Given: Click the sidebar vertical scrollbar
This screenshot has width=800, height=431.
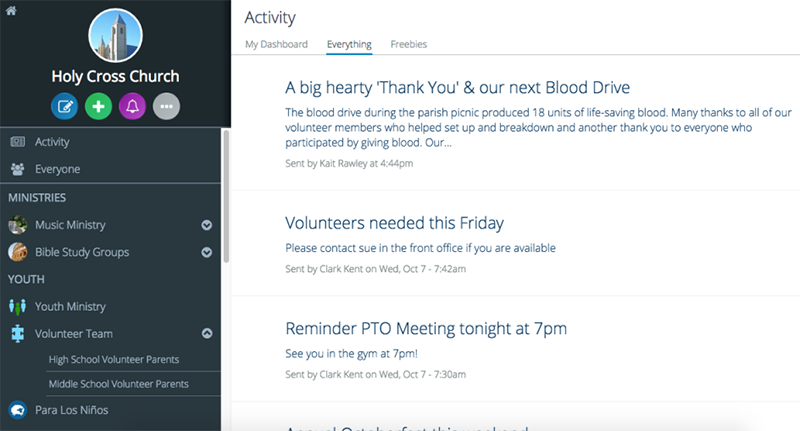Looking at the screenshot, I should click(x=226, y=200).
